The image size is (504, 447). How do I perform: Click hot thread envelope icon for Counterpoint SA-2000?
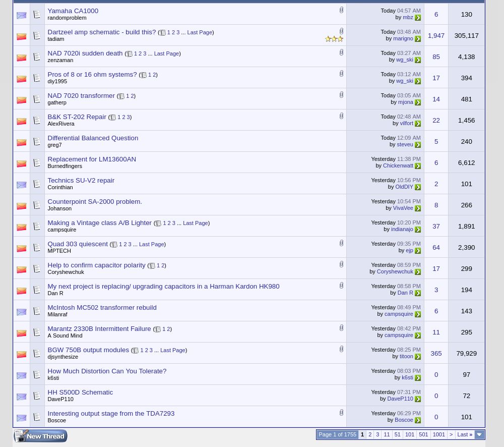coord(22,206)
